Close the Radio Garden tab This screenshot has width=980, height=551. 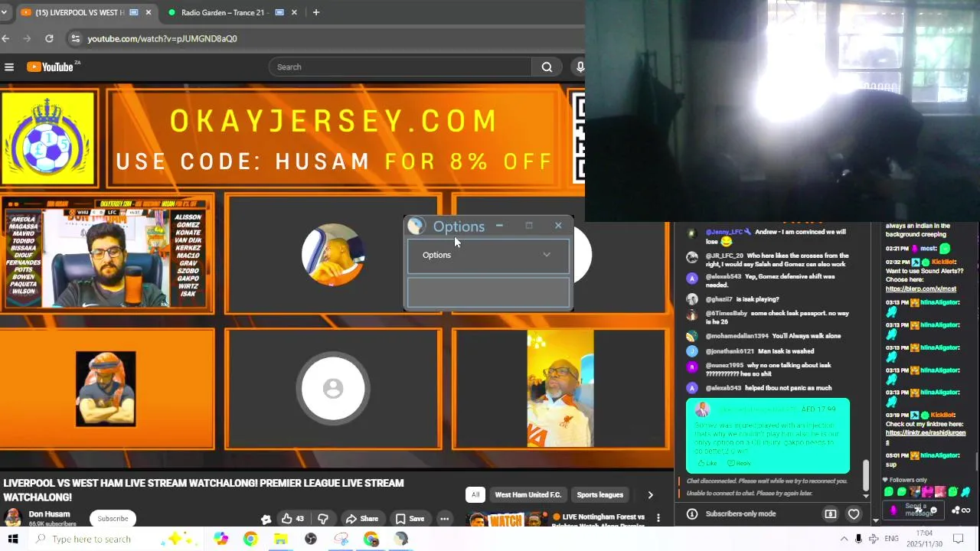(294, 12)
